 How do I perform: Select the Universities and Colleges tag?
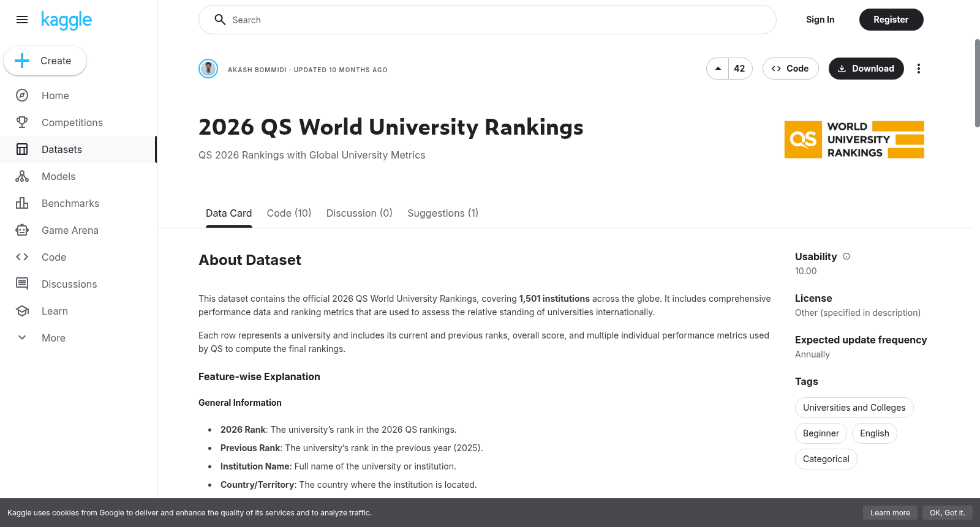(854, 408)
